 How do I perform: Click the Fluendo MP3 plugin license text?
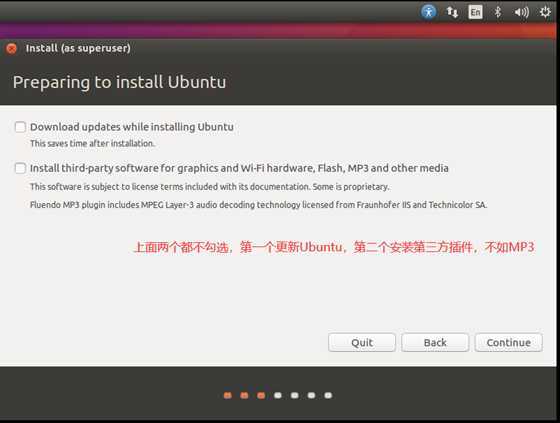click(259, 205)
